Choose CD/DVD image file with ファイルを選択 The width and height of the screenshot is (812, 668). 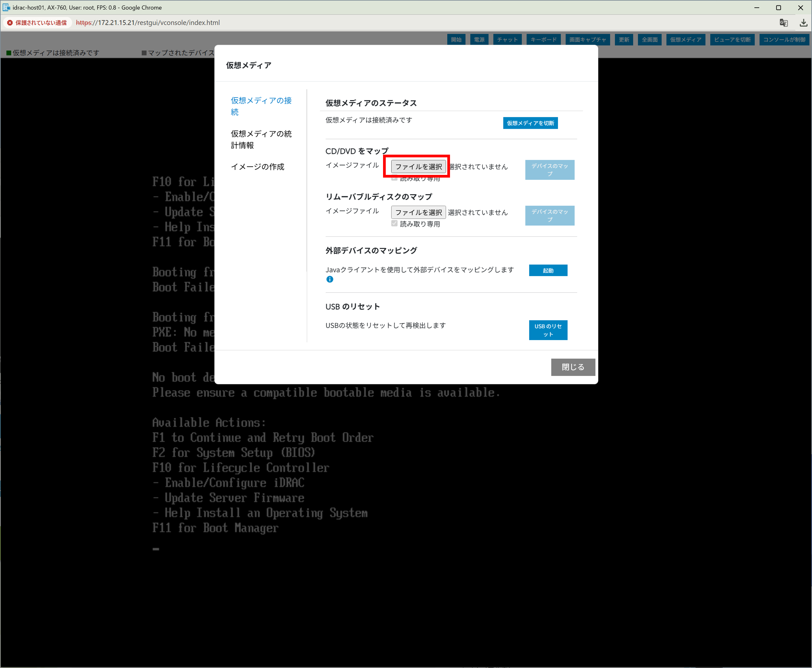(x=418, y=167)
